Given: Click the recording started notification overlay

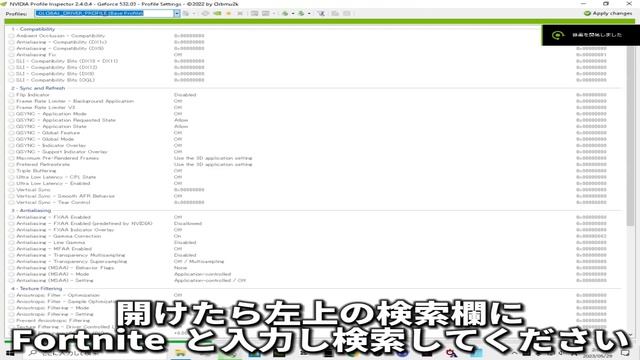Looking at the screenshot, I should point(591,35).
